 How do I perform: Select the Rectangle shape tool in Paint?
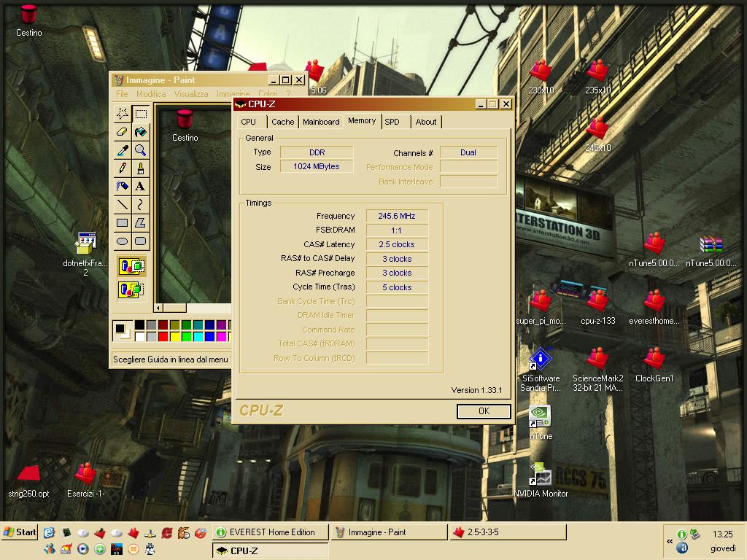[x=123, y=222]
